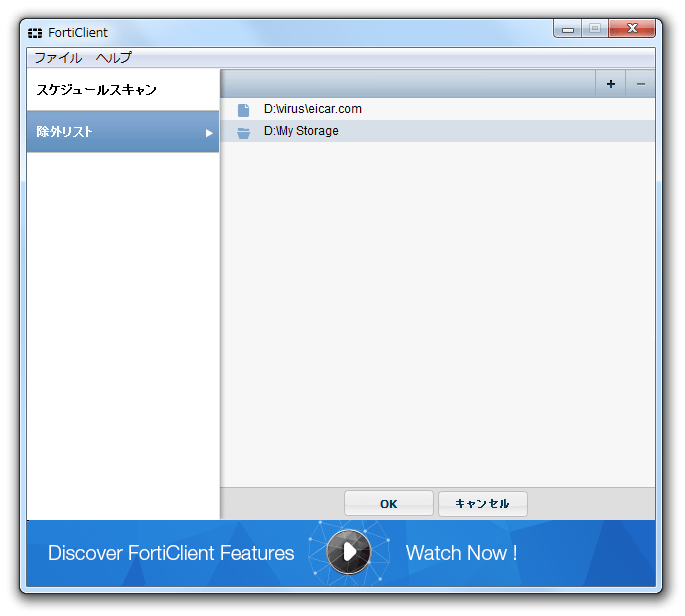The height and width of the screenshot is (616, 685).
Task: Click the file icon beside D:\virus\eicar.com
Action: click(243, 110)
